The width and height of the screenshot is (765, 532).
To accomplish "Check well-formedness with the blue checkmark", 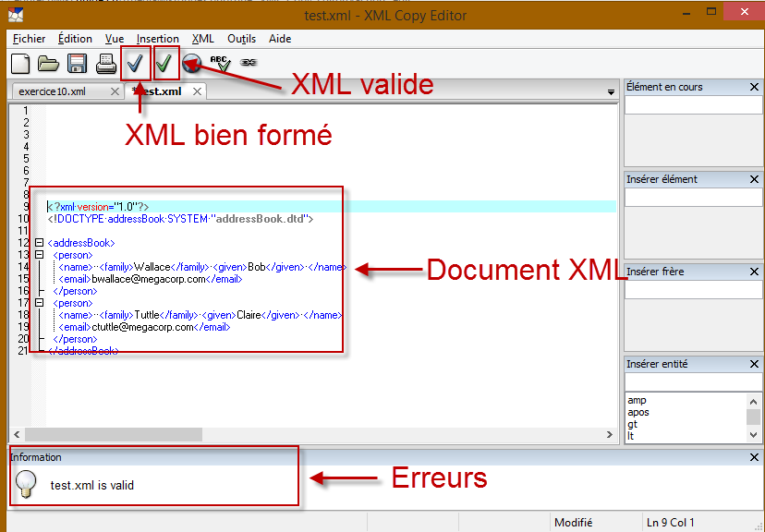I will [x=135, y=63].
